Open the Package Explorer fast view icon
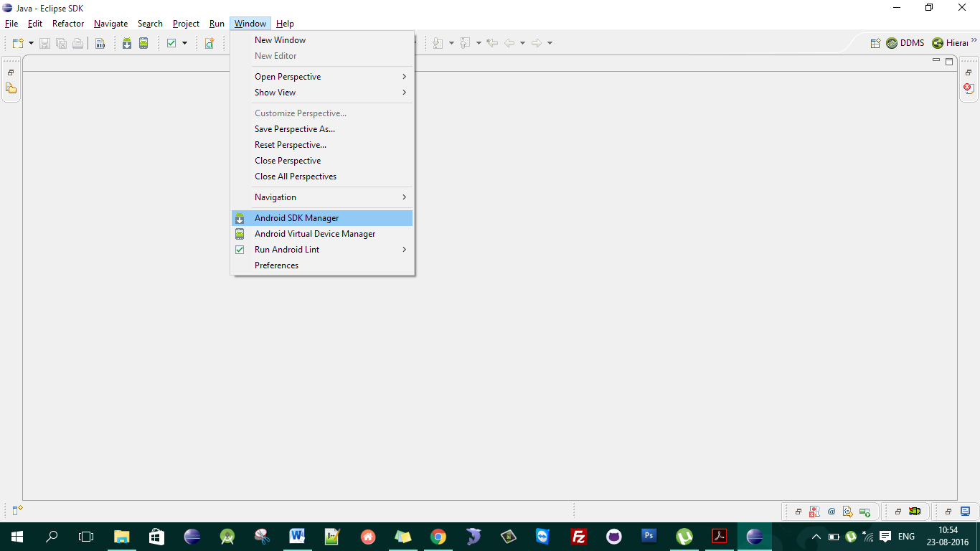Screen dimensions: 980x551 [x=11, y=88]
